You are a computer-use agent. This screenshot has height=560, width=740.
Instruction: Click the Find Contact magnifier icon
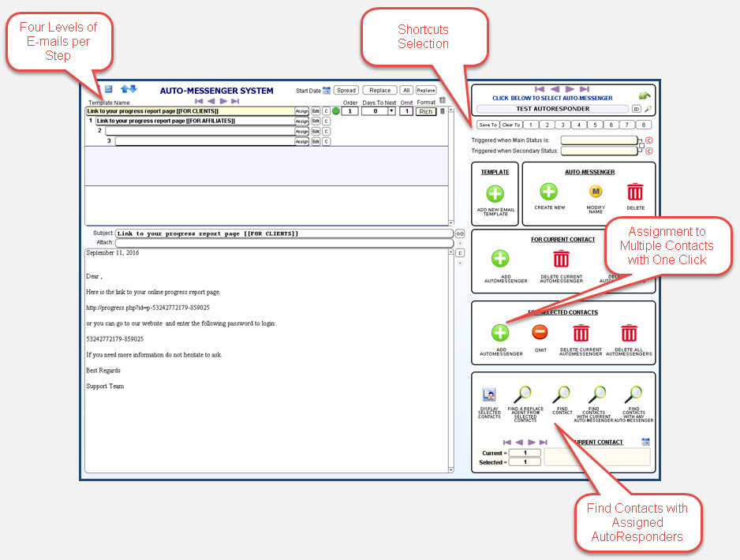(562, 394)
